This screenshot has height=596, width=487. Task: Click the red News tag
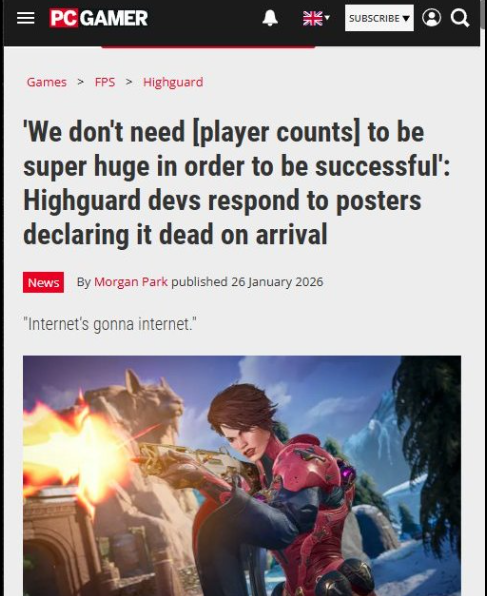click(x=43, y=282)
